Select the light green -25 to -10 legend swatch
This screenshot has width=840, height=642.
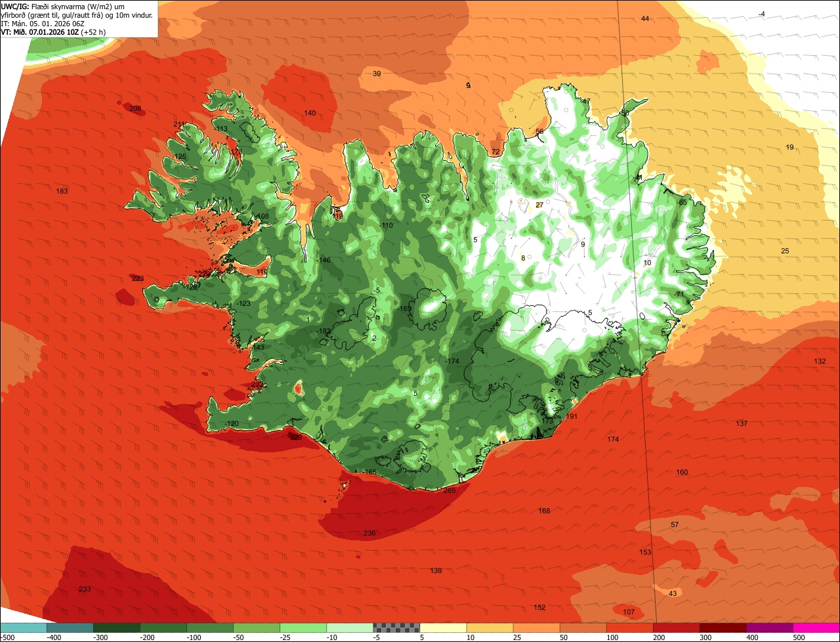pos(303,628)
